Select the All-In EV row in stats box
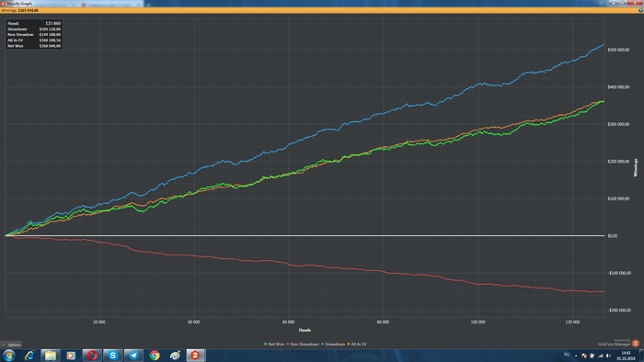644x362 pixels. (x=34, y=40)
